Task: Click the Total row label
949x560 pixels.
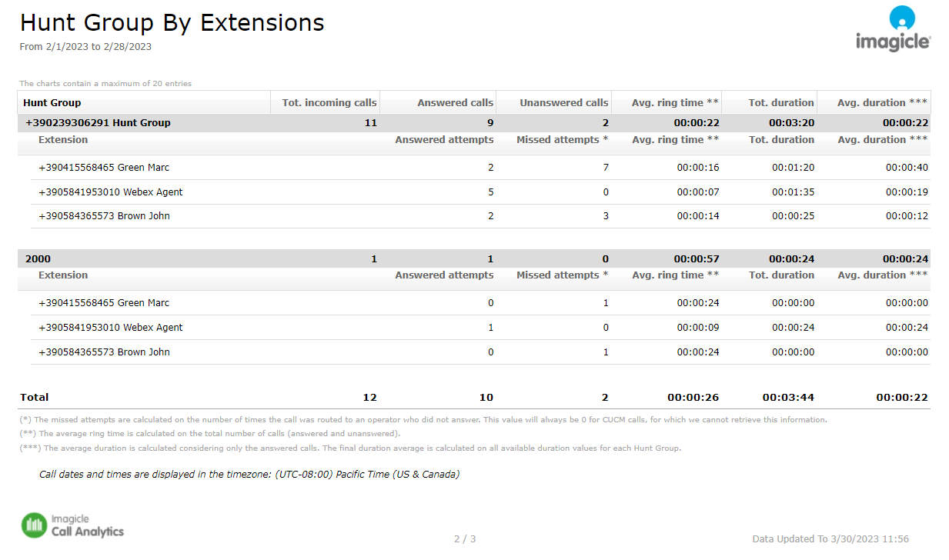Action: tap(35, 398)
